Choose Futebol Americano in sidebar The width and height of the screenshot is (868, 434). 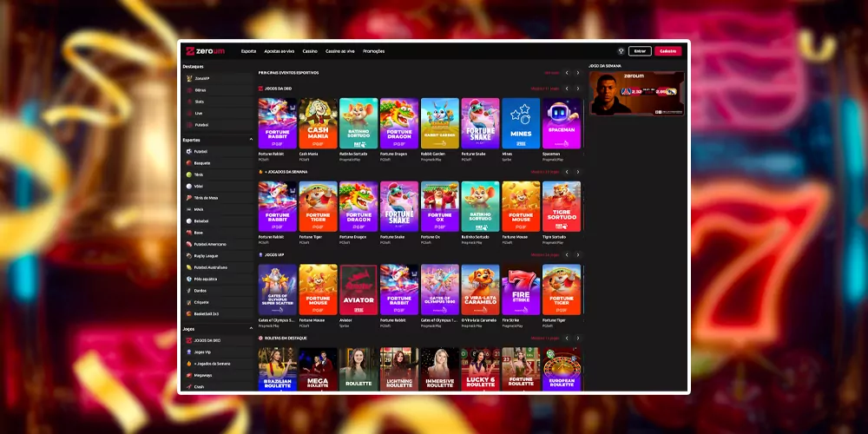pyautogui.click(x=218, y=244)
